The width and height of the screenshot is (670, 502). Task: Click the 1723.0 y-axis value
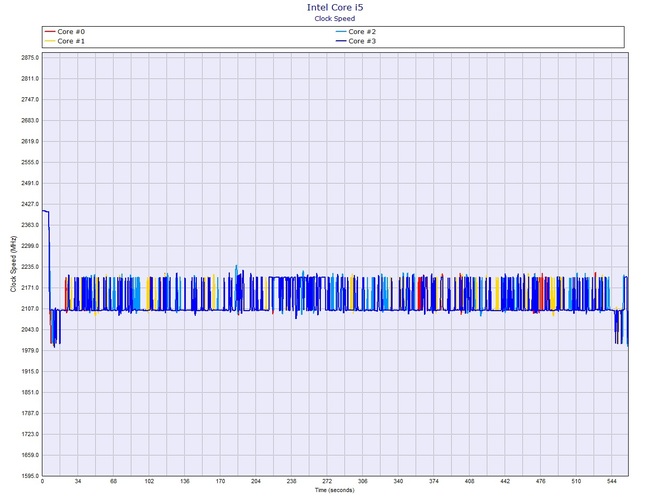click(30, 434)
